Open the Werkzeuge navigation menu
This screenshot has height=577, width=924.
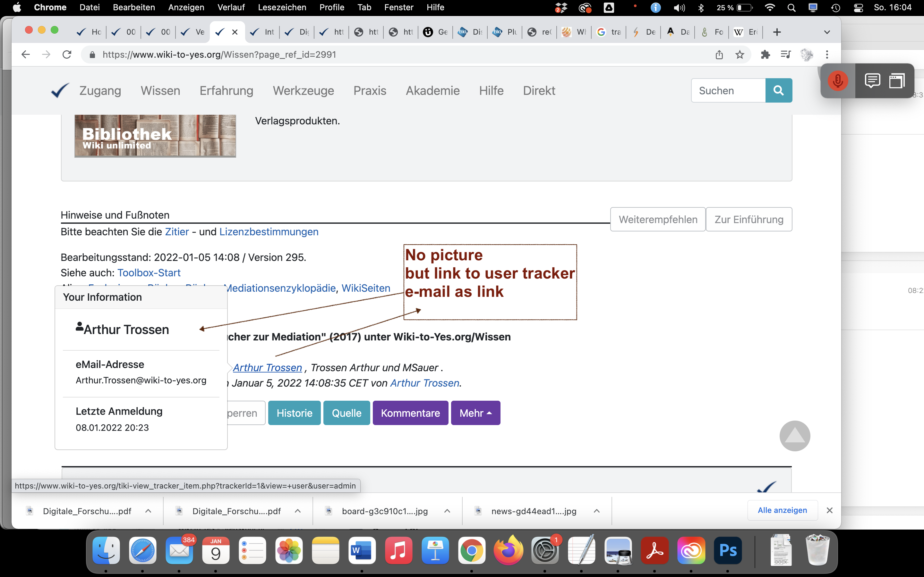(x=303, y=91)
